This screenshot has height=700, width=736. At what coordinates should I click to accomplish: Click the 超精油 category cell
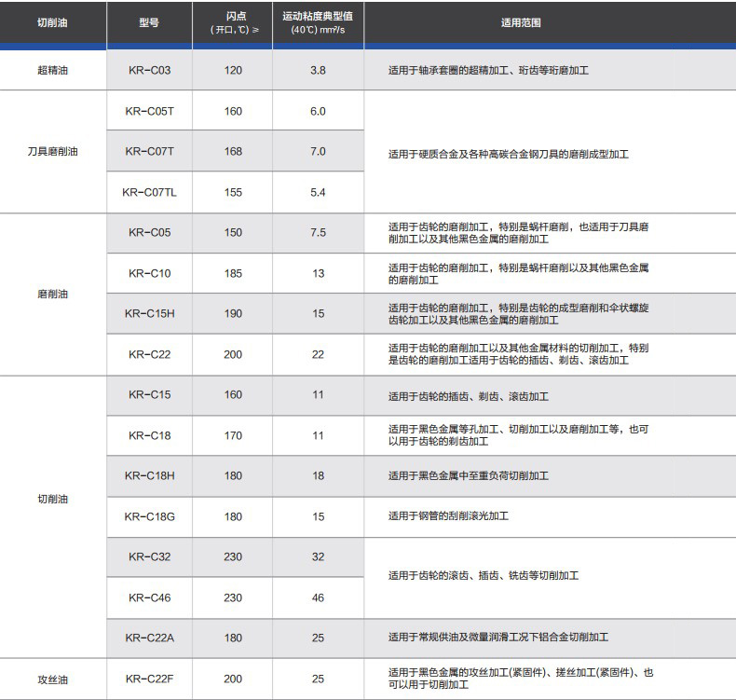[x=52, y=70]
